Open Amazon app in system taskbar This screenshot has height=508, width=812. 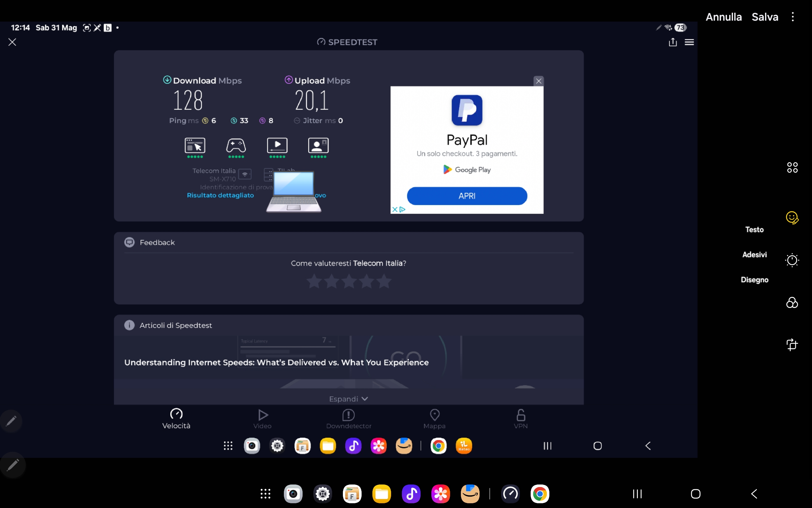(470, 493)
